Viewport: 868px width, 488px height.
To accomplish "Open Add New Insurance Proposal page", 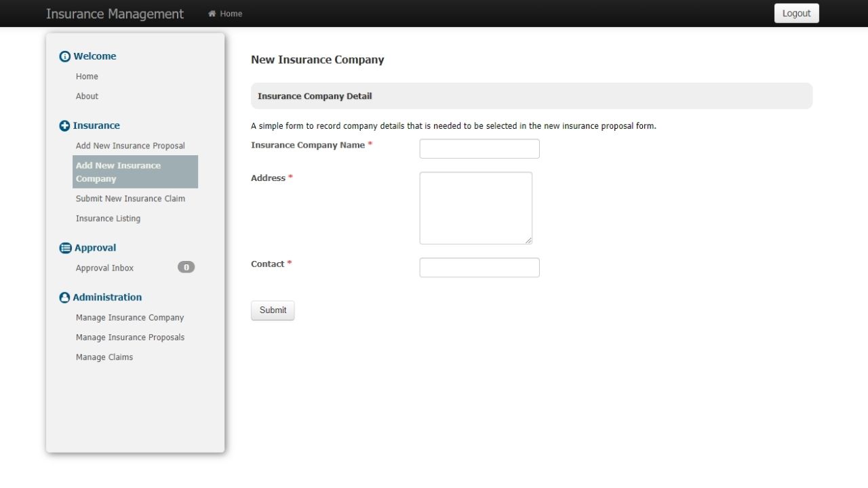I will click(x=130, y=146).
